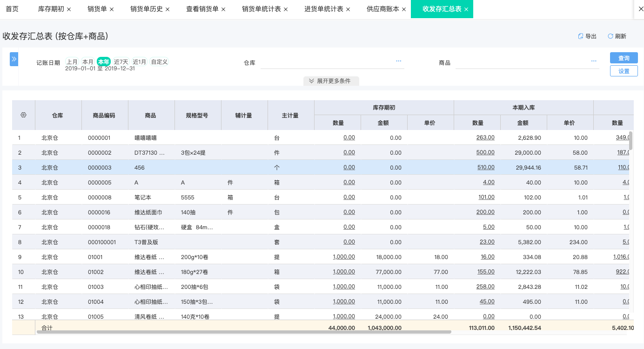
Task: Select the 上月 date filter
Action: point(72,61)
